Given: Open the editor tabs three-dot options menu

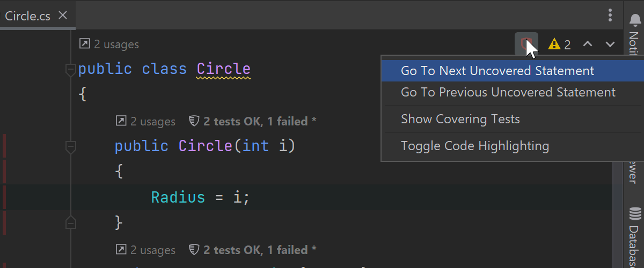Looking at the screenshot, I should (x=610, y=15).
